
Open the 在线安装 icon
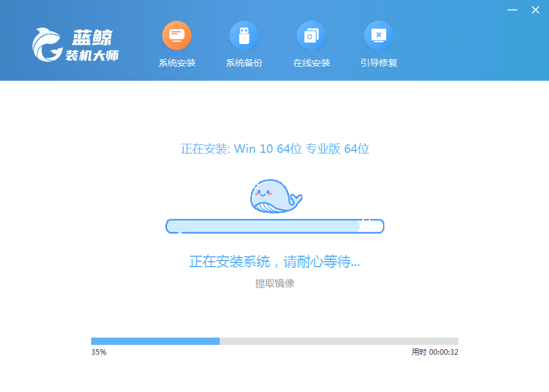[312, 35]
